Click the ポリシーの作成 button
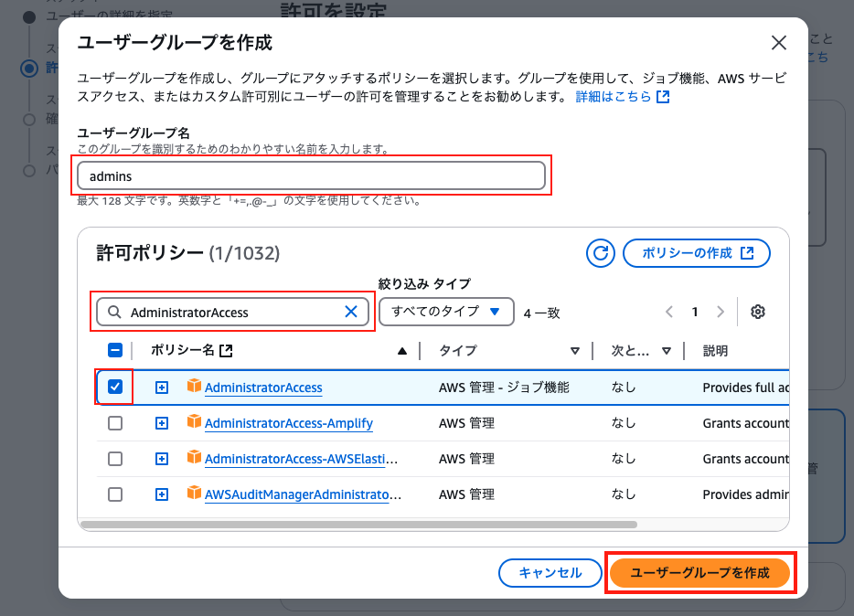This screenshot has height=616, width=854. pyautogui.click(x=697, y=253)
